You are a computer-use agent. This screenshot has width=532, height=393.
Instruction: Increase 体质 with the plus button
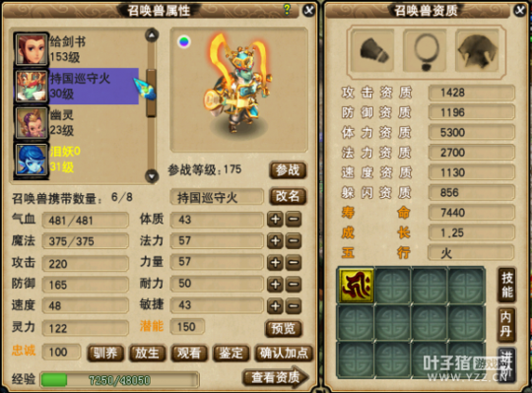275,220
